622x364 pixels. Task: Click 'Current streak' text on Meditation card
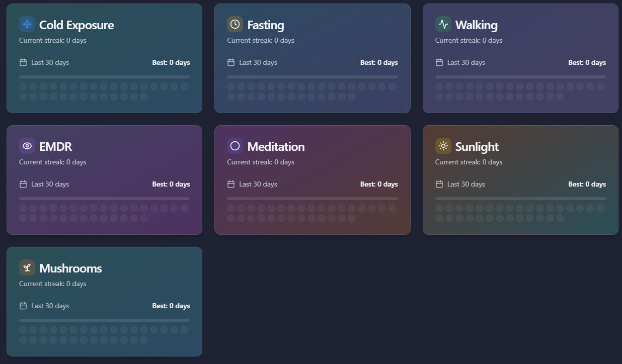pos(260,162)
